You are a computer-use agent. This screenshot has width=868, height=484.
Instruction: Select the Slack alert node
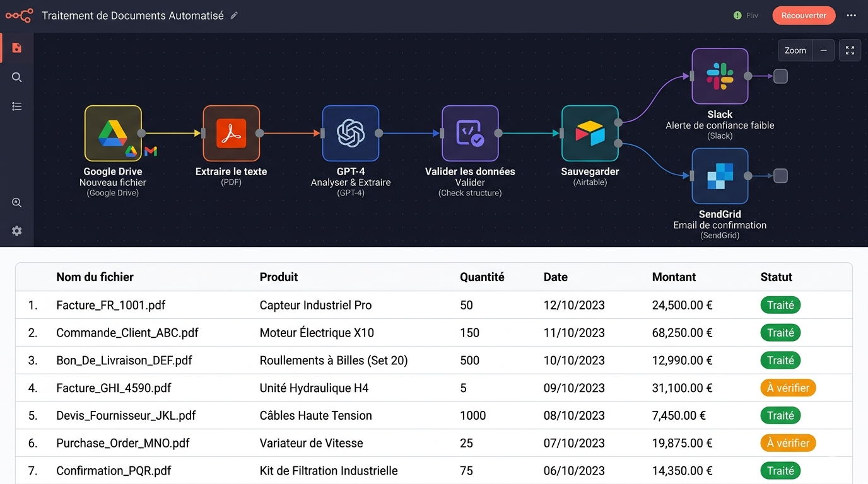tap(720, 76)
